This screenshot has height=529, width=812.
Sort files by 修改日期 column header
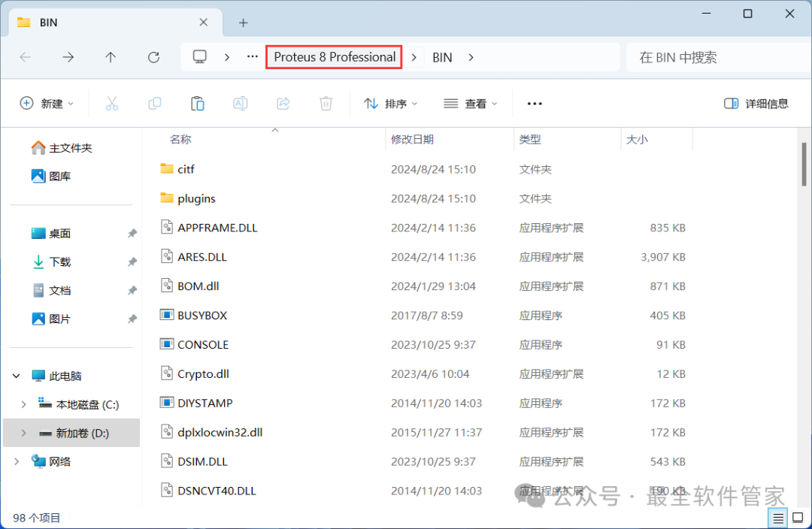pos(412,139)
